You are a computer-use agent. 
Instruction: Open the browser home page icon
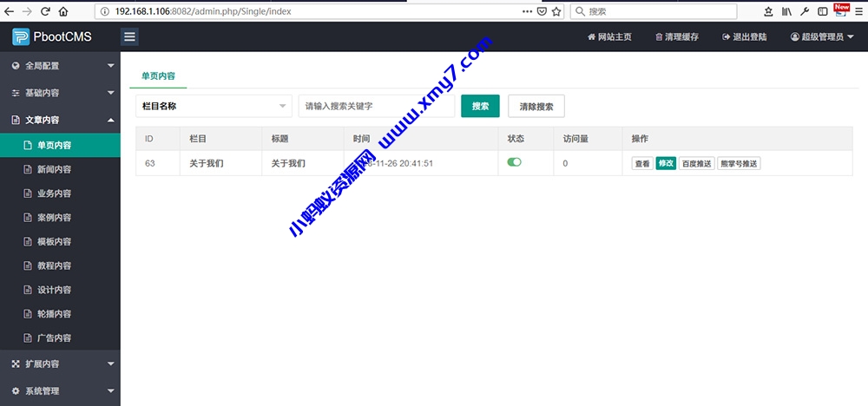click(x=63, y=11)
